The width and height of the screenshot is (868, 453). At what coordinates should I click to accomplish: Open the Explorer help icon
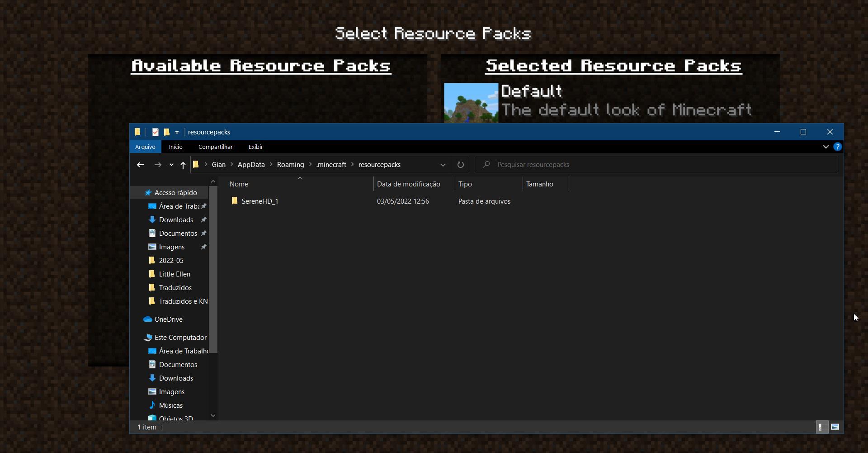837,147
